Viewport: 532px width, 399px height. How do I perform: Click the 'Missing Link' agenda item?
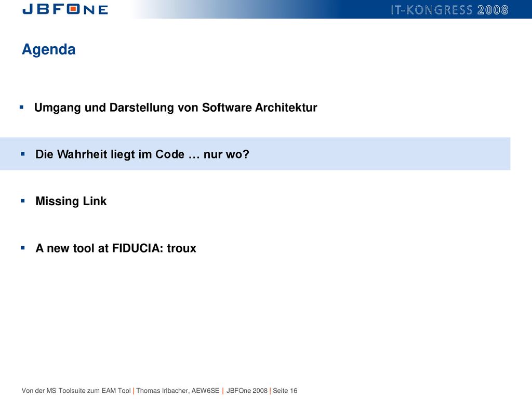71,201
